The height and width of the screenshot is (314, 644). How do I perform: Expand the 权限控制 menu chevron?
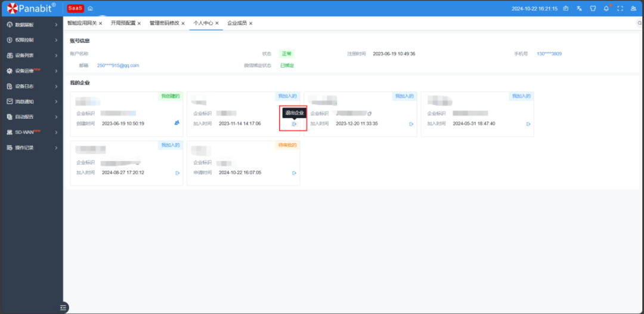tap(56, 40)
